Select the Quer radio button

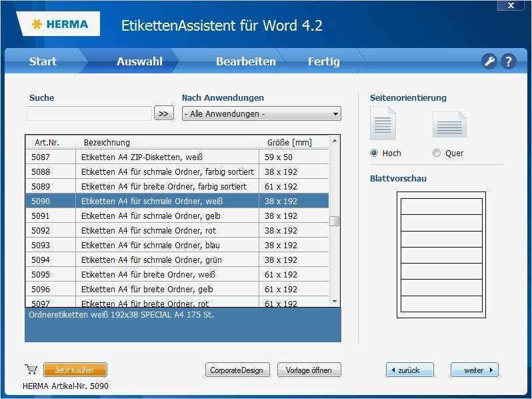[437, 153]
